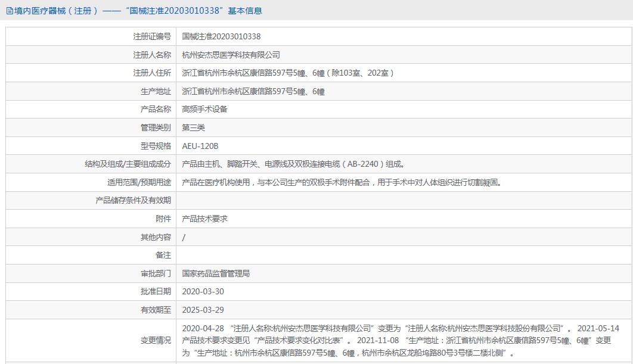633x364 pixels.
Task: Click the label 注册人名称
Action: point(152,55)
